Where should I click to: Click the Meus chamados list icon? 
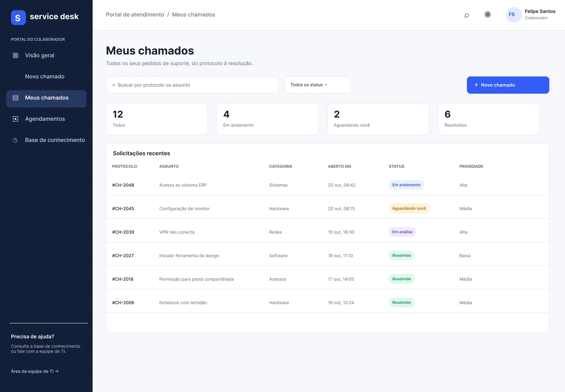16,98
